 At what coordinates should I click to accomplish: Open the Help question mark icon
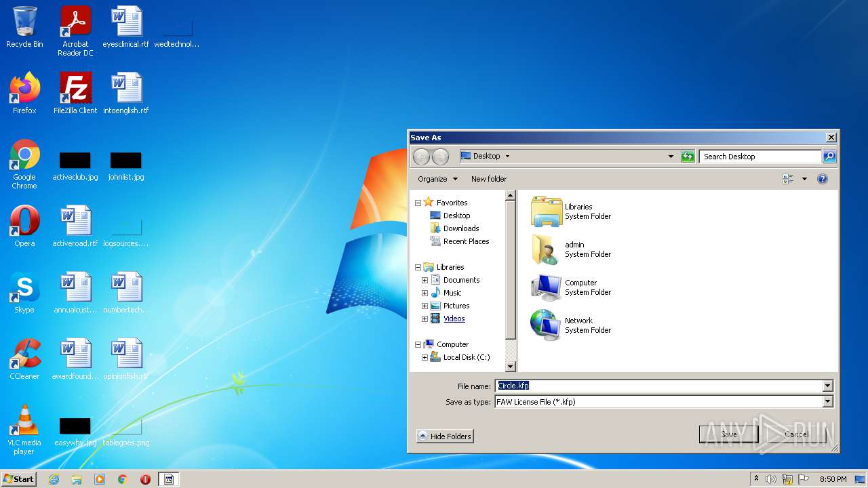click(823, 179)
